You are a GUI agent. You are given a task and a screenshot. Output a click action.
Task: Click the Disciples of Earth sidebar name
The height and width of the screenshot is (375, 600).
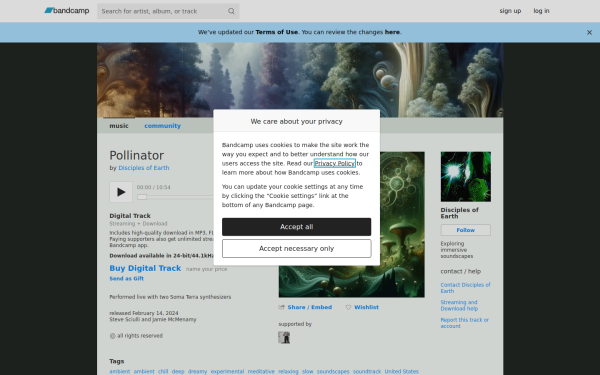click(x=460, y=213)
